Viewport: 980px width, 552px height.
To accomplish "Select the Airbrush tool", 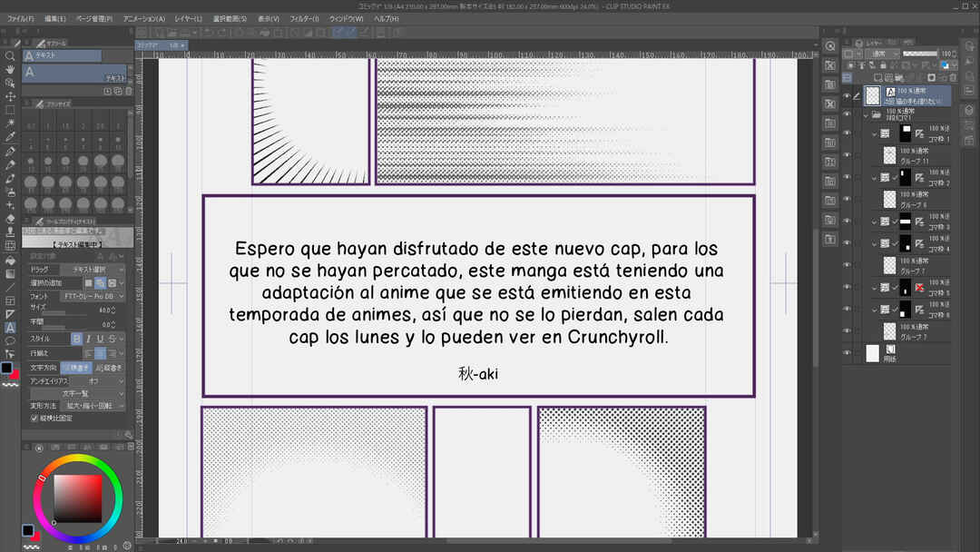I will 10,192.
